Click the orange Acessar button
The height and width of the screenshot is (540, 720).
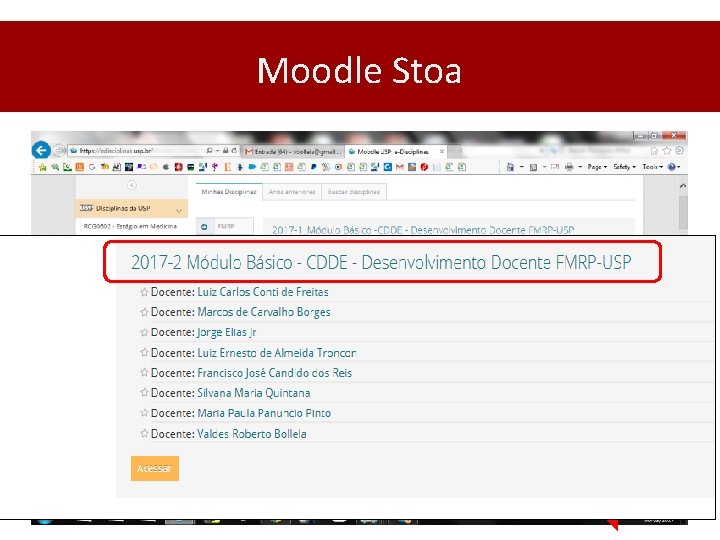pyautogui.click(x=155, y=468)
